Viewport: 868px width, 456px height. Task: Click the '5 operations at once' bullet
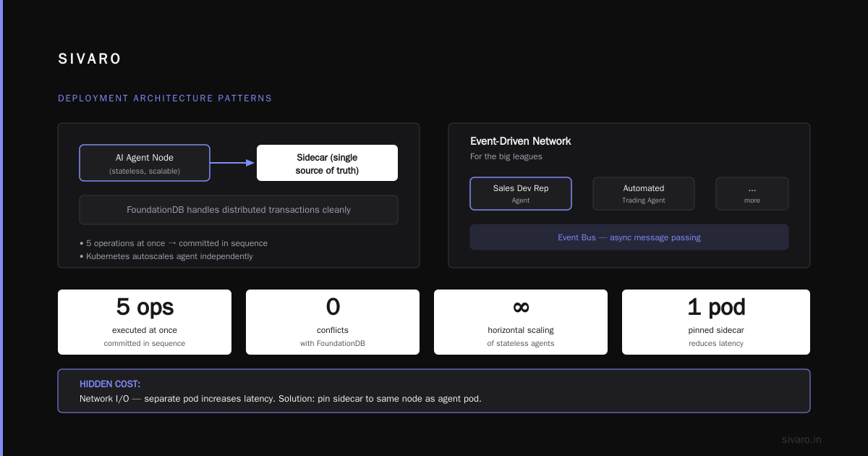(174, 243)
